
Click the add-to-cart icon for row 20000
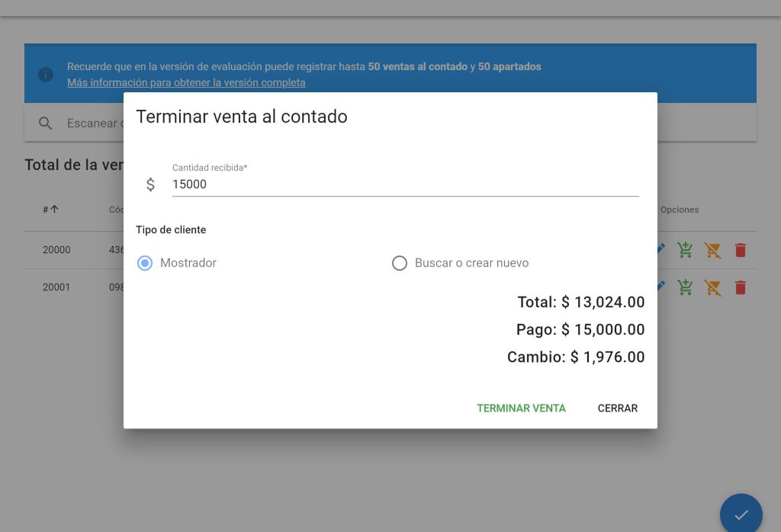(x=685, y=250)
